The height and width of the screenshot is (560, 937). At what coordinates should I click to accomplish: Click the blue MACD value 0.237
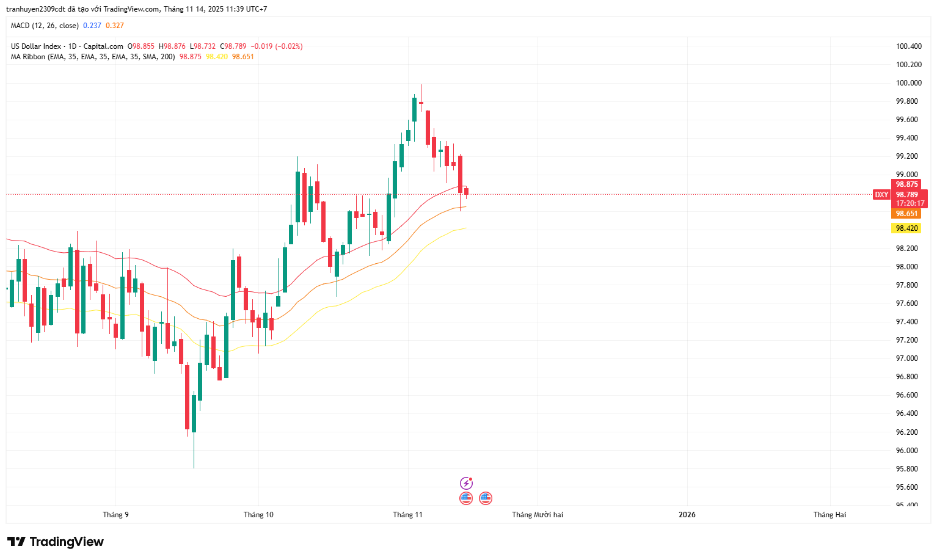[x=92, y=26]
